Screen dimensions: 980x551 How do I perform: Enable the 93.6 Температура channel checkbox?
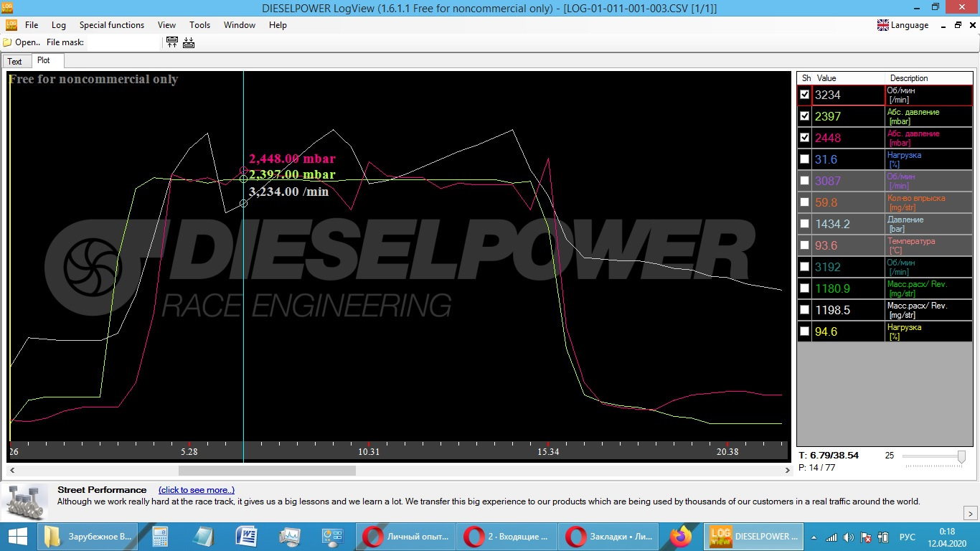click(805, 245)
